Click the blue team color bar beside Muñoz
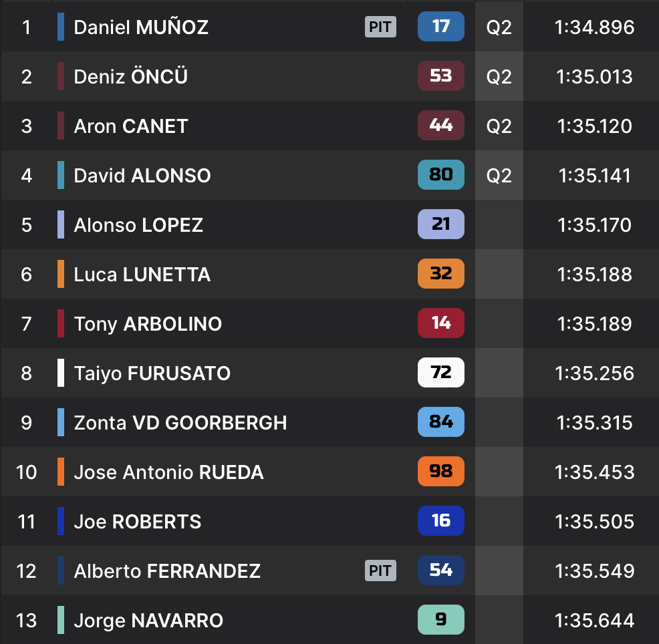The image size is (659, 644). 61,27
